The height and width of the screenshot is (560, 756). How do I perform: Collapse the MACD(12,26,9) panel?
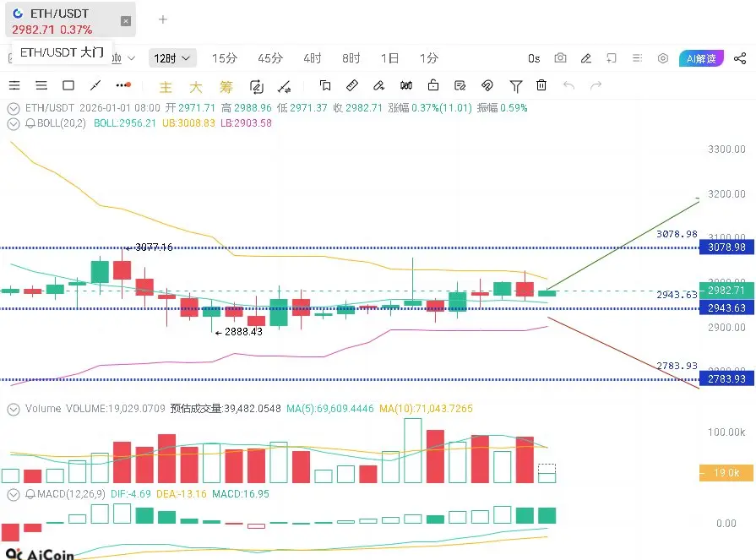(14, 494)
